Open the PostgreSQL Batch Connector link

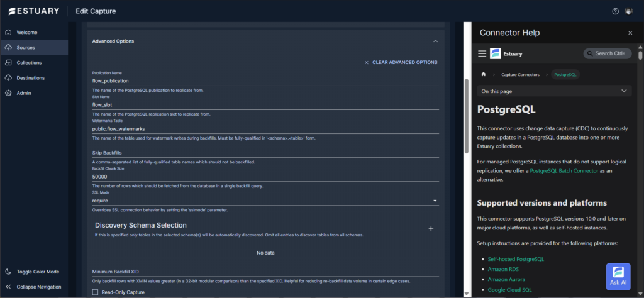pos(564,171)
